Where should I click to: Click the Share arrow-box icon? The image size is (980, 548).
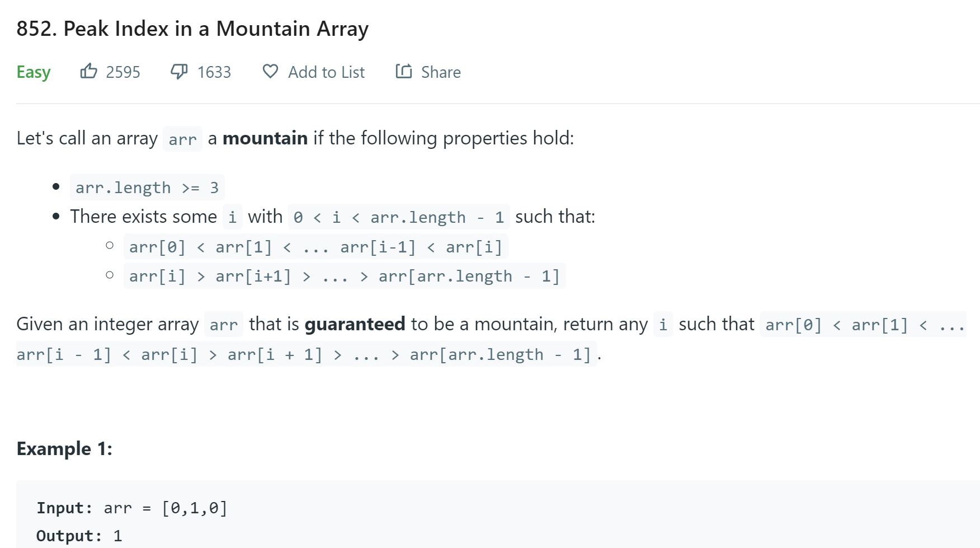[404, 72]
